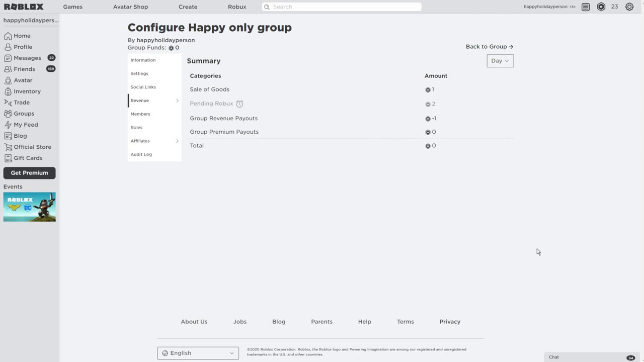The image size is (644, 362).
Task: Go to Robux in top navigation
Action: [x=237, y=7]
